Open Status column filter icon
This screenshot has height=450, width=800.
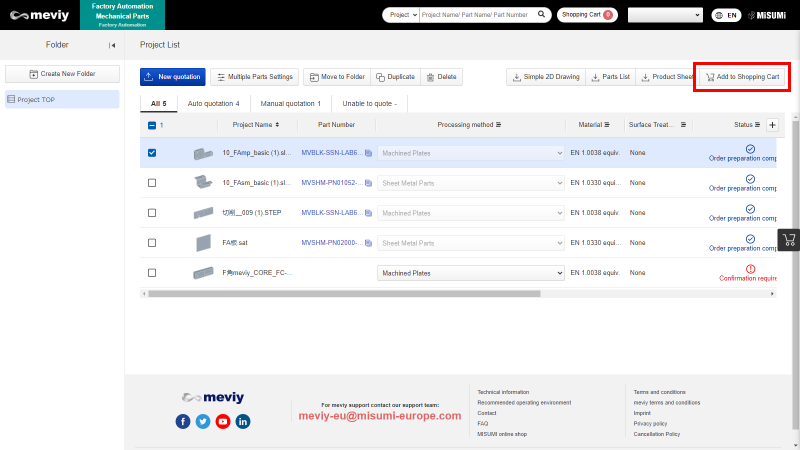[x=757, y=124]
